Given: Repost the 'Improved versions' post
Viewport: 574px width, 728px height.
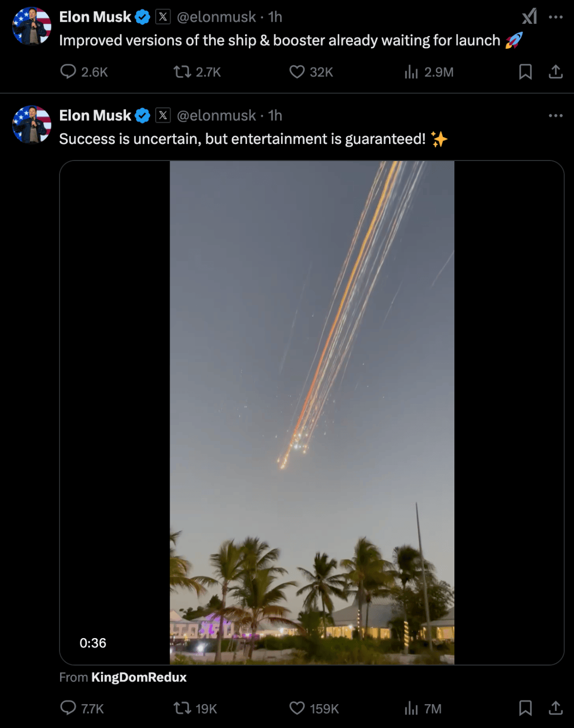Looking at the screenshot, I should tap(182, 72).
